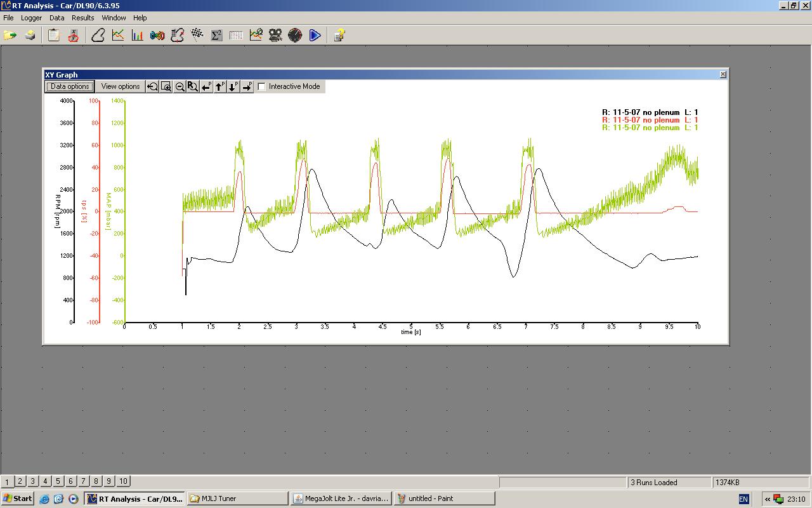Expand hidden tray icons chevron
Viewport: 812px width, 508px height.
[767, 499]
